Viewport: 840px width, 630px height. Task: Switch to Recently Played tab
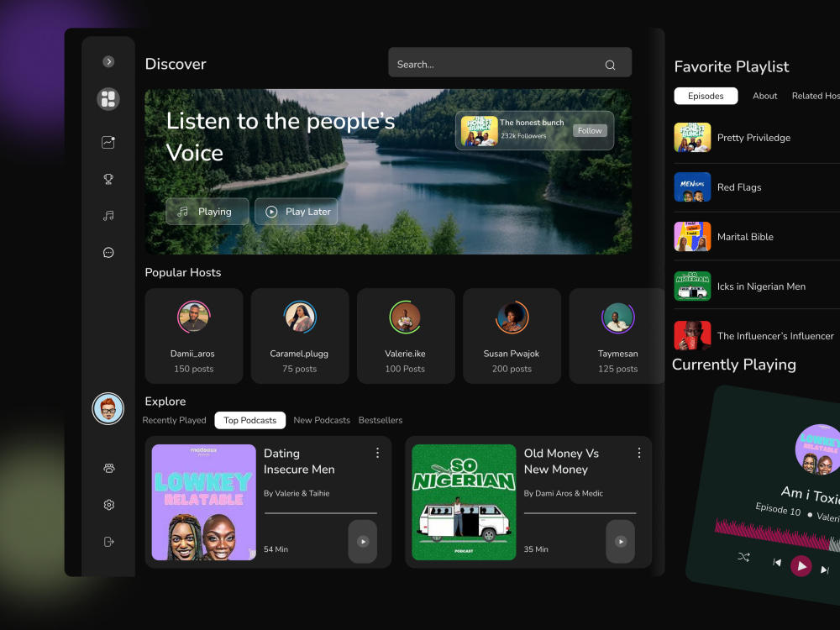(174, 420)
